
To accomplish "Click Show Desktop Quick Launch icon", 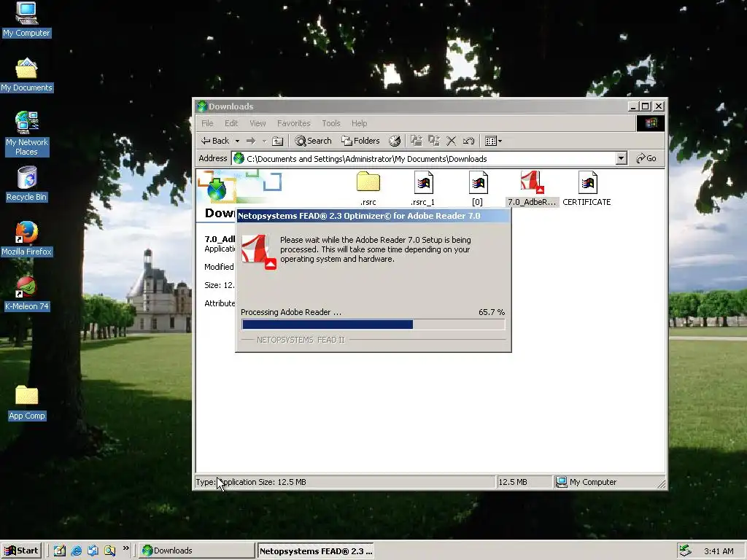I will click(93, 551).
